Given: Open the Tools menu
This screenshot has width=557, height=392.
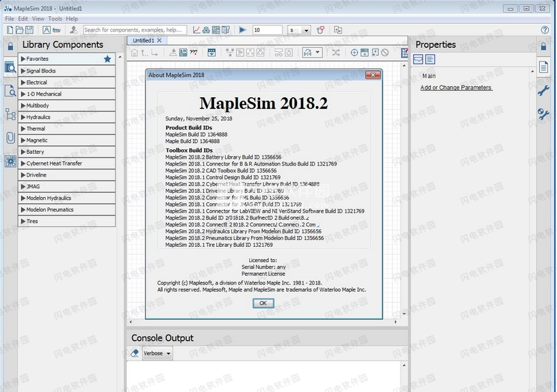Looking at the screenshot, I should 55,19.
